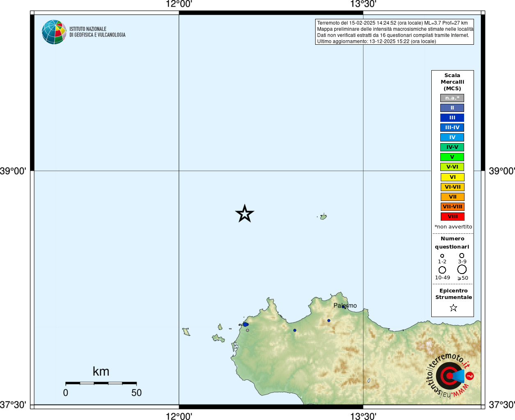Viewport: 515px width, 420px height.
Task: Pick the intensity II legend swatch
Action: tap(452, 108)
